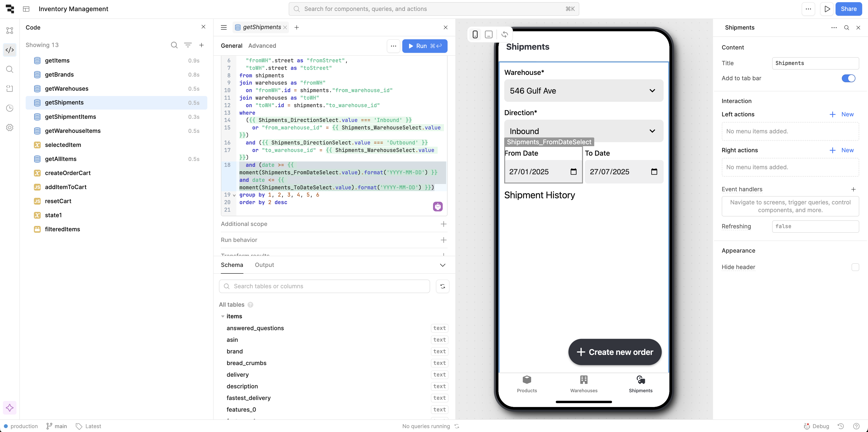Open AI assistant sparkle icon at bottom left
The width and height of the screenshot is (868, 432).
click(x=10, y=408)
